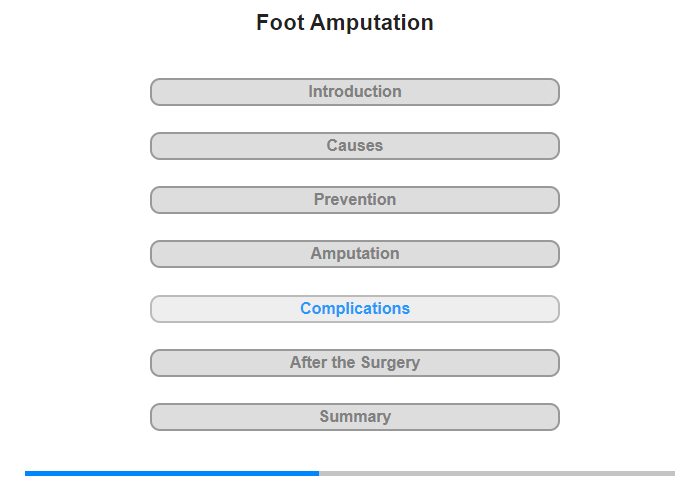Jump to After the Surgery
This screenshot has width=700, height=480.
(355, 363)
